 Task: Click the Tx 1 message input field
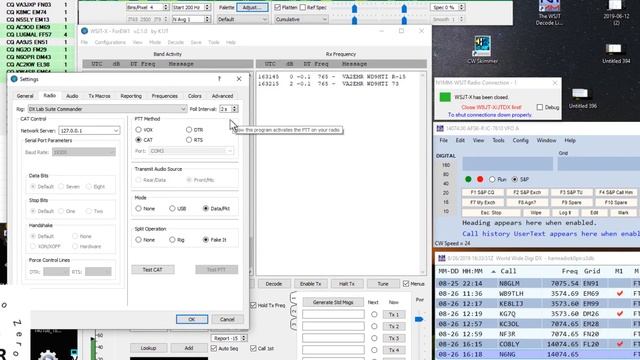pos(333,314)
